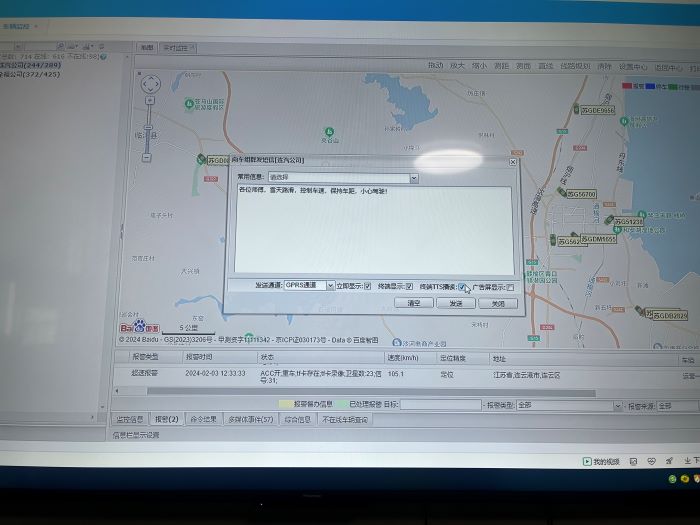This screenshot has width=700, height=525.
Task: Open the 常用信息 dropdown list
Action: (x=414, y=178)
